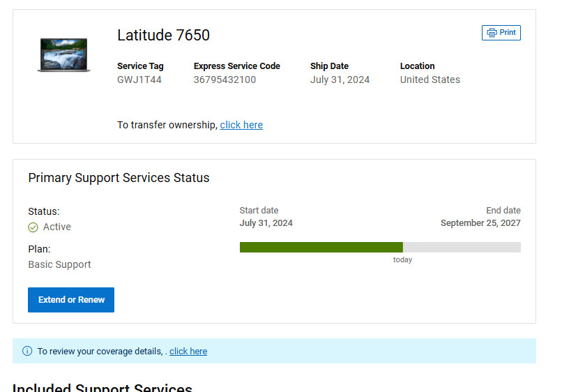Click the Basic Support plan text
562x392 pixels.
tap(59, 264)
